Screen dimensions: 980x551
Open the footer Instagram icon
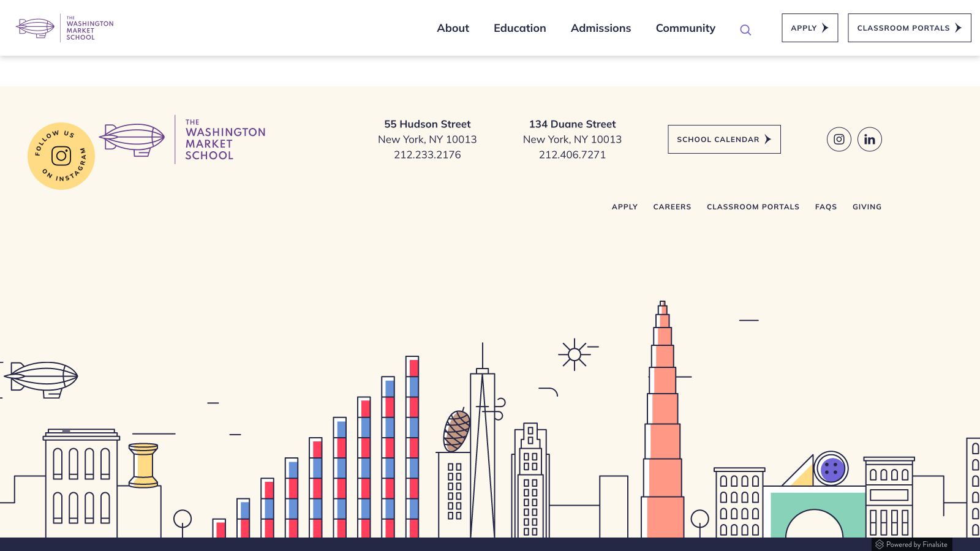pos(839,139)
